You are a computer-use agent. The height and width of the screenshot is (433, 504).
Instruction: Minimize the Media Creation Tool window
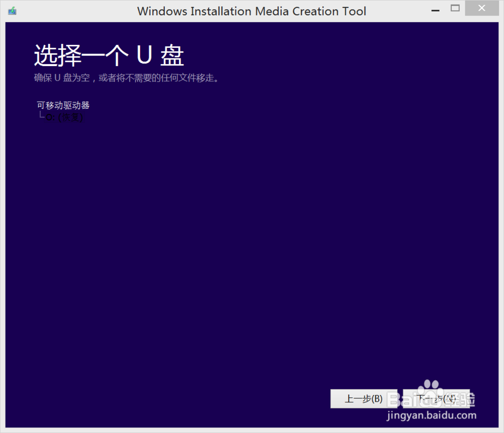435,10
